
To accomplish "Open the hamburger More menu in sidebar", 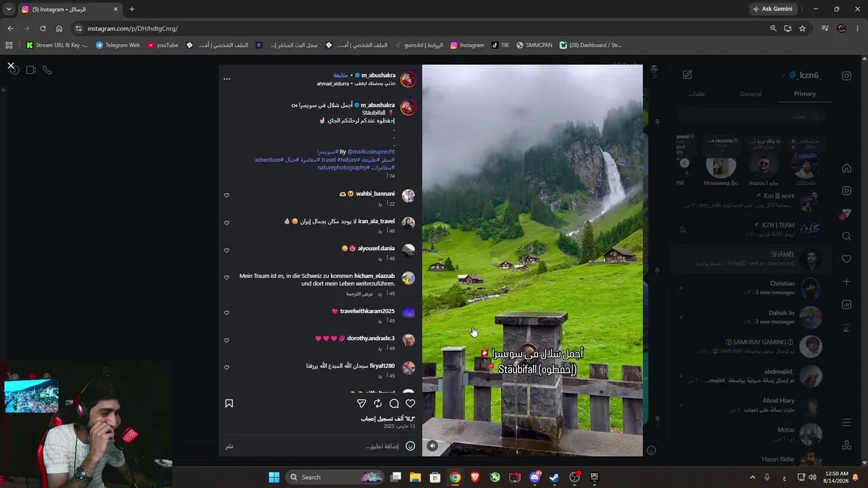I will tap(846, 422).
